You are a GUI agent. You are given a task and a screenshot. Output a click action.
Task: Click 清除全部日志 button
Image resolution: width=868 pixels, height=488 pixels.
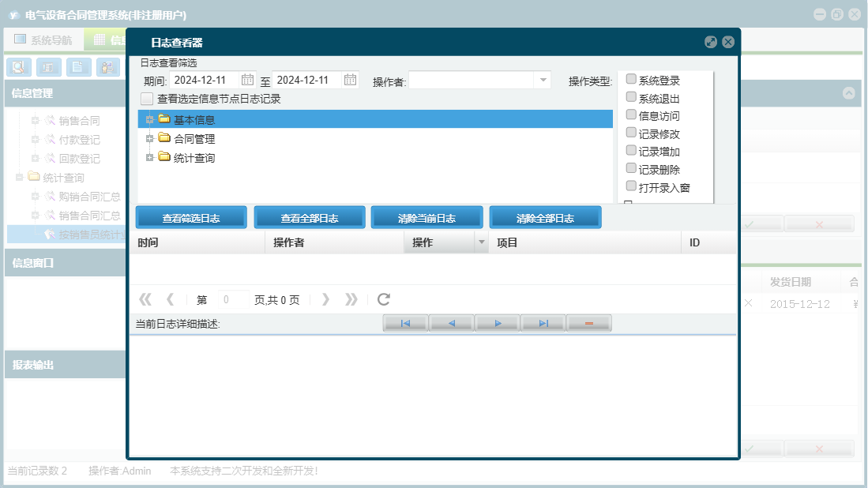[x=545, y=217]
